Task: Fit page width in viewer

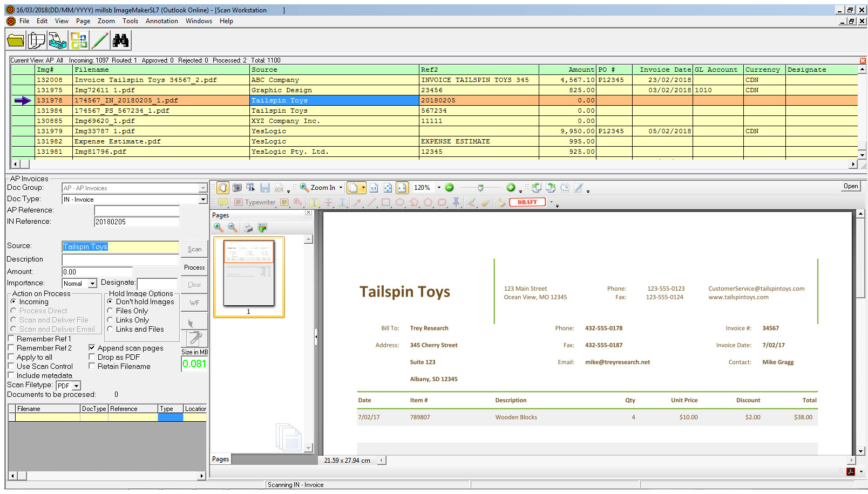Action: (x=402, y=188)
